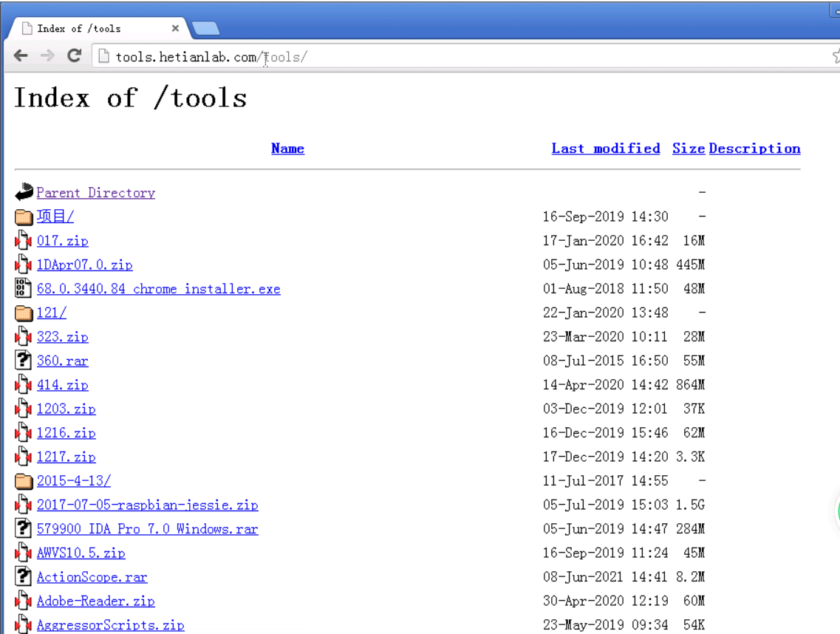Image resolution: width=840 pixels, height=634 pixels.
Task: Download the 1DApr07.0.zip file
Action: pos(85,265)
